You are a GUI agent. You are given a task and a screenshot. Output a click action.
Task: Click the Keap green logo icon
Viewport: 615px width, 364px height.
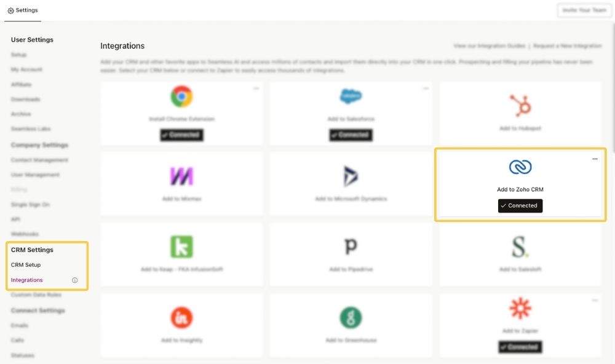pyautogui.click(x=181, y=247)
